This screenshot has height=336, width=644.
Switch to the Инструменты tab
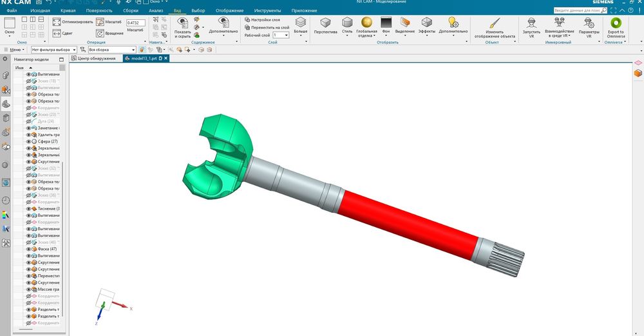(267, 11)
